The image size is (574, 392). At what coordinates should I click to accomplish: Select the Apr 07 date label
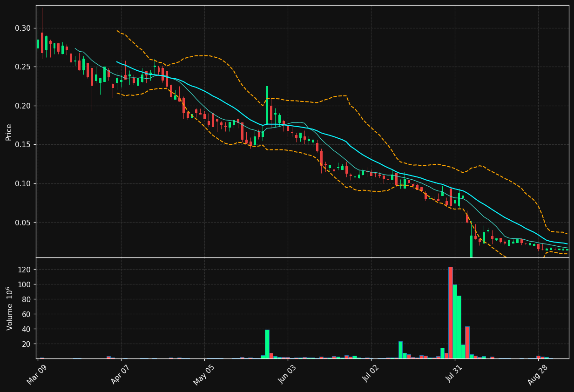tap(121, 374)
